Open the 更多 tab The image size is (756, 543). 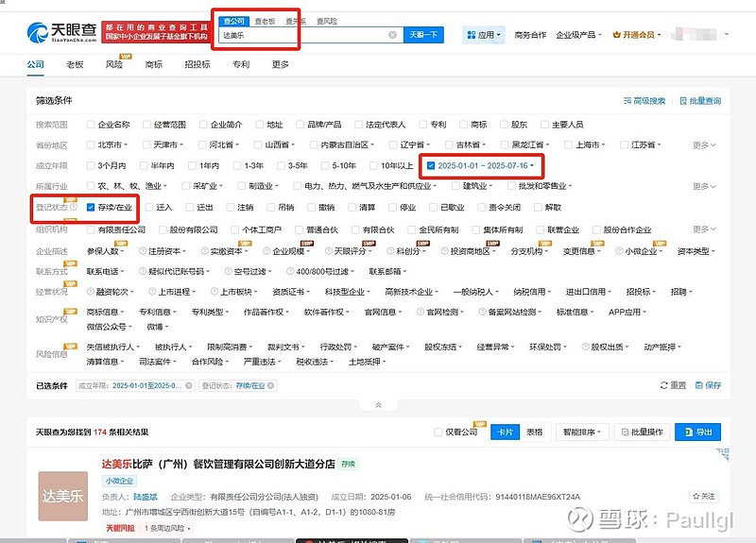point(280,64)
